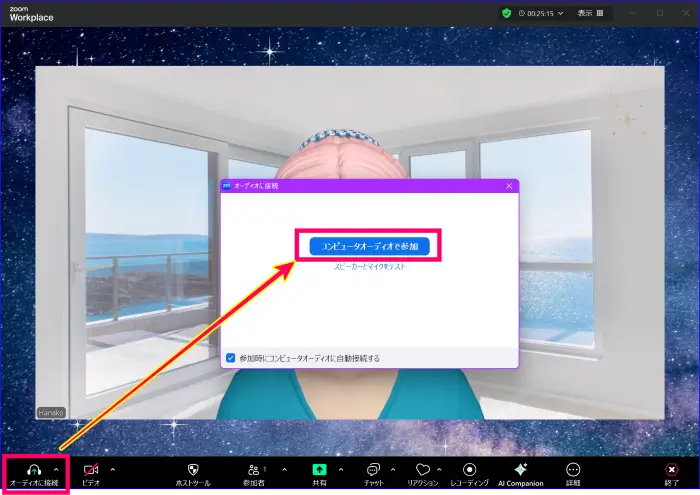Expand the video options arrow beside ビデオ

pos(112,468)
